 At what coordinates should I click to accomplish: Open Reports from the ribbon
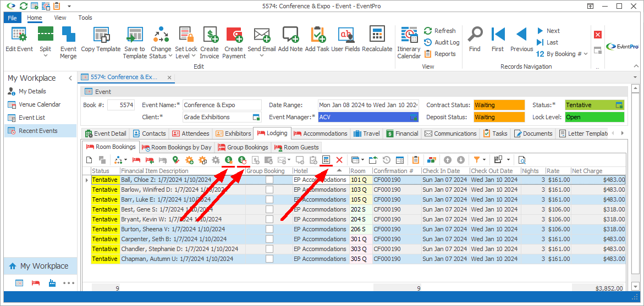click(x=440, y=54)
